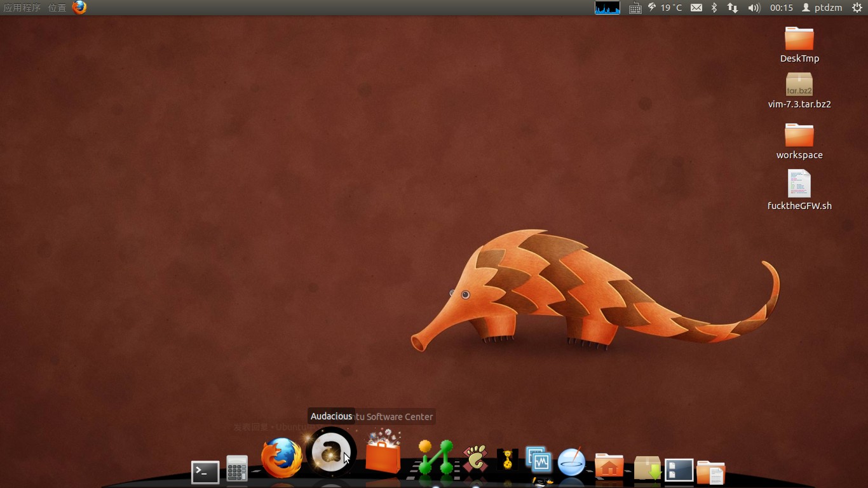
Task: Launch the Terminal from the dock
Action: click(205, 471)
